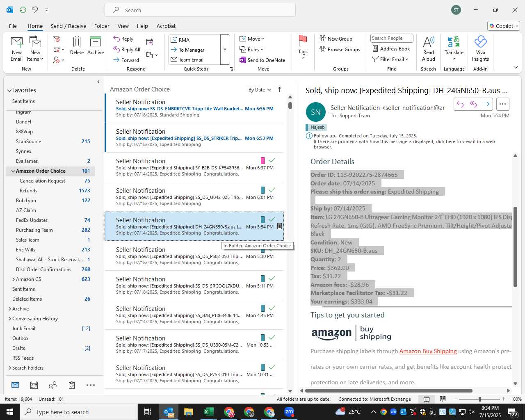Toggle completed flag on the SY_B2B_DS_KF548R36 message
Viewport: 525px width, 420px height.
pos(272,160)
